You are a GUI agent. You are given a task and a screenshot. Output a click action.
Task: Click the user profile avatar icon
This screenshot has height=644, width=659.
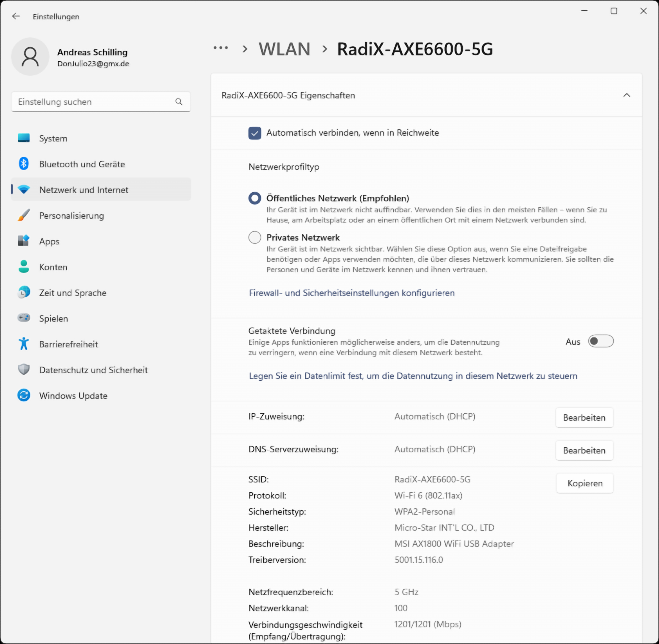point(30,57)
